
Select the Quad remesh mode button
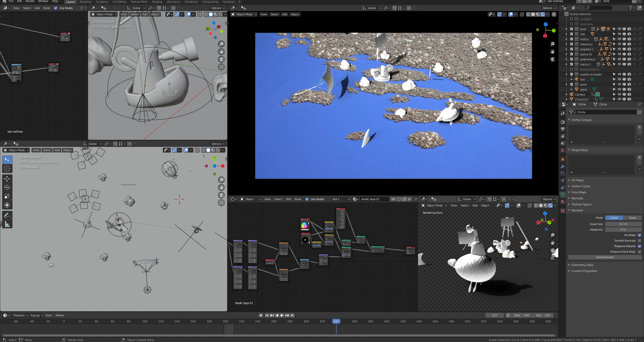(632, 218)
